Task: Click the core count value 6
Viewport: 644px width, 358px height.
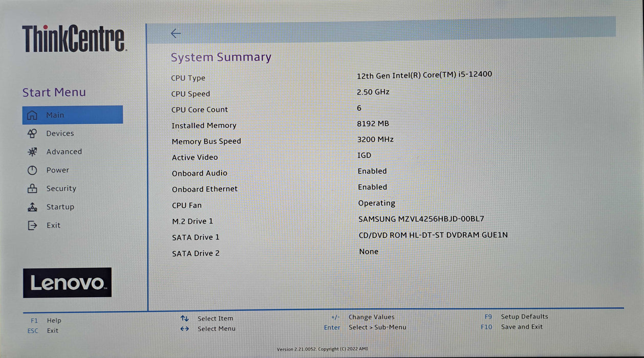Action: click(x=359, y=108)
